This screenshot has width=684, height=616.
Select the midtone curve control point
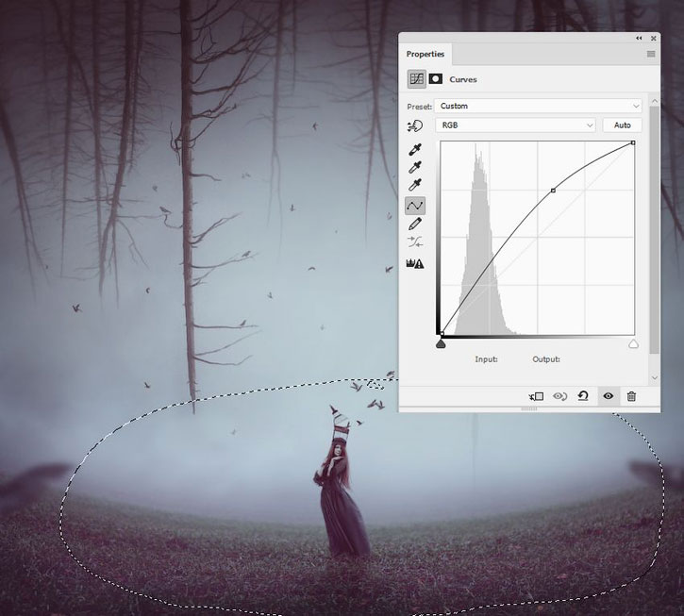pyautogui.click(x=553, y=191)
